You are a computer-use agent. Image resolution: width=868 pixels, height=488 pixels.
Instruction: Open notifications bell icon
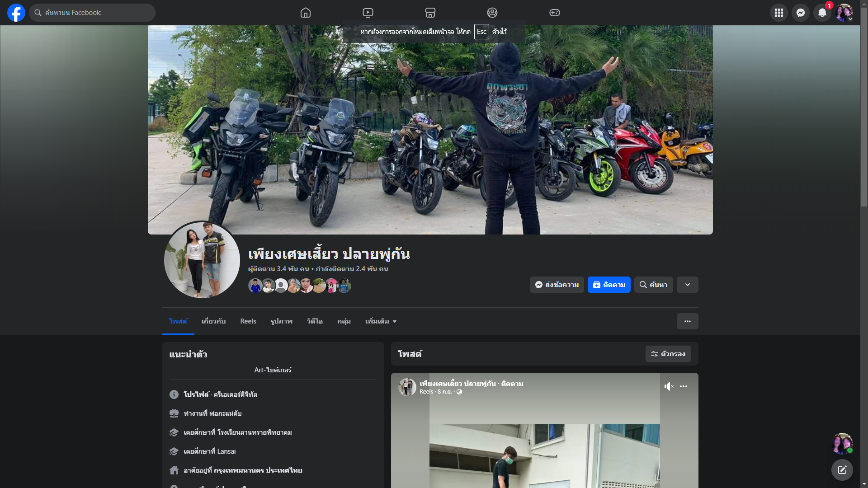pos(822,13)
